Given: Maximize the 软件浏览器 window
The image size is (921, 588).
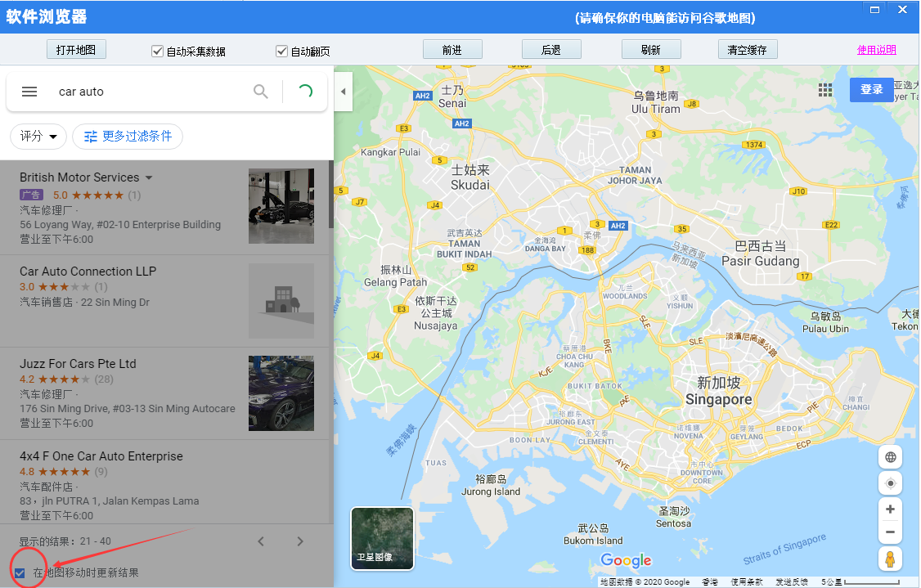Looking at the screenshot, I should point(874,9).
